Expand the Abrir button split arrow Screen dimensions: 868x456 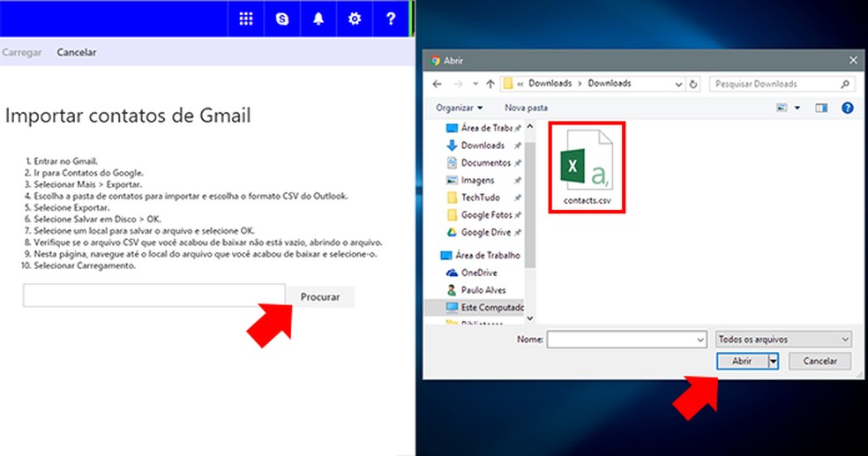[774, 362]
